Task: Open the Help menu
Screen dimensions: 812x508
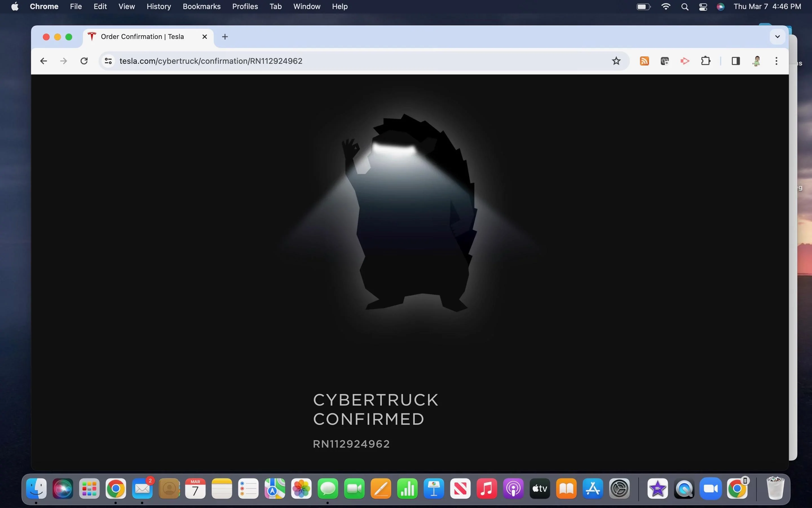Action: coord(339,6)
